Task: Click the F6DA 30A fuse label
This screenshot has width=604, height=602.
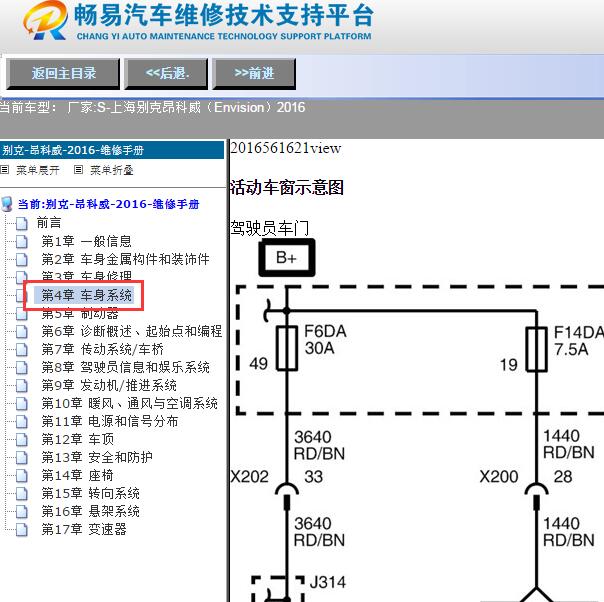Action: point(325,340)
